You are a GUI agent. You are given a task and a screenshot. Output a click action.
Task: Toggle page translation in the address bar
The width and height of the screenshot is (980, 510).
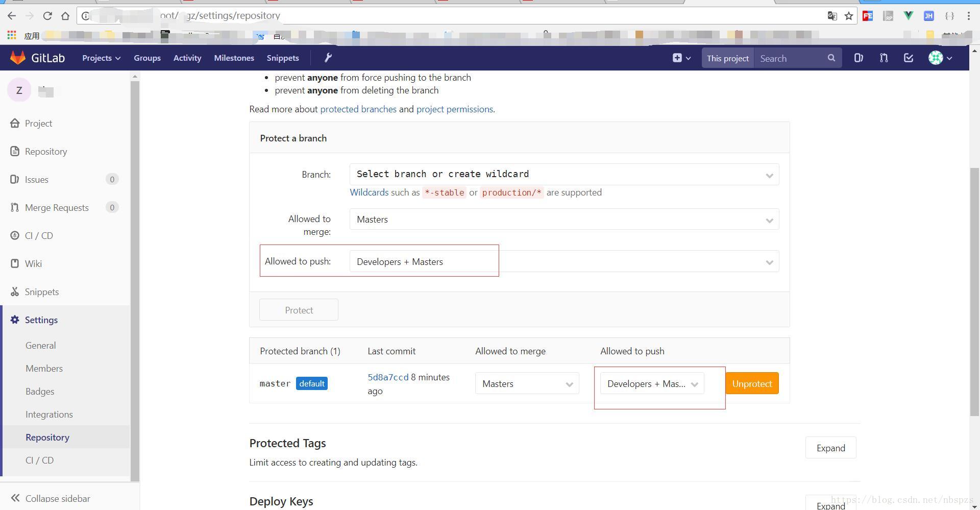832,16
